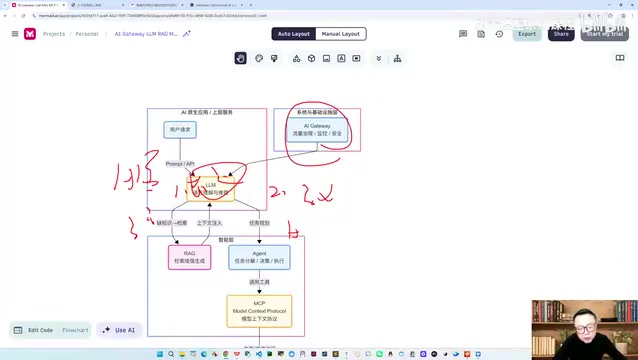Click the Export button

(527, 34)
